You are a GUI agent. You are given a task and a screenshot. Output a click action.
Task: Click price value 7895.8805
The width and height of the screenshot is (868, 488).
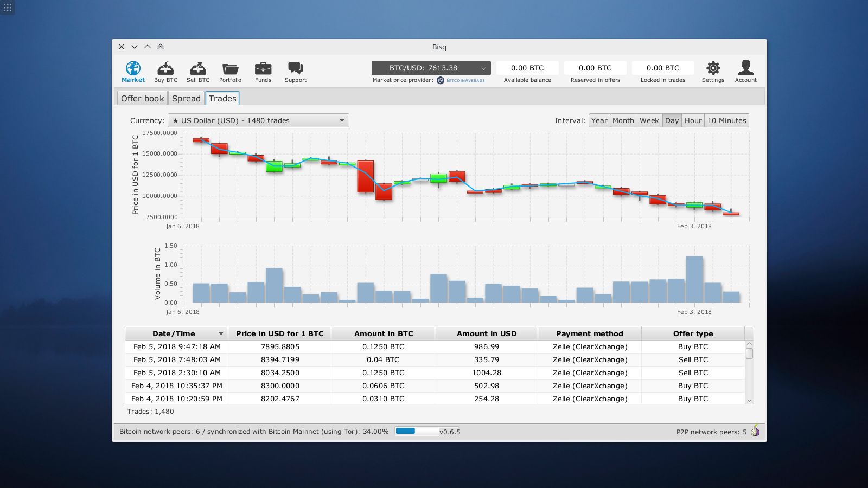[280, 346]
